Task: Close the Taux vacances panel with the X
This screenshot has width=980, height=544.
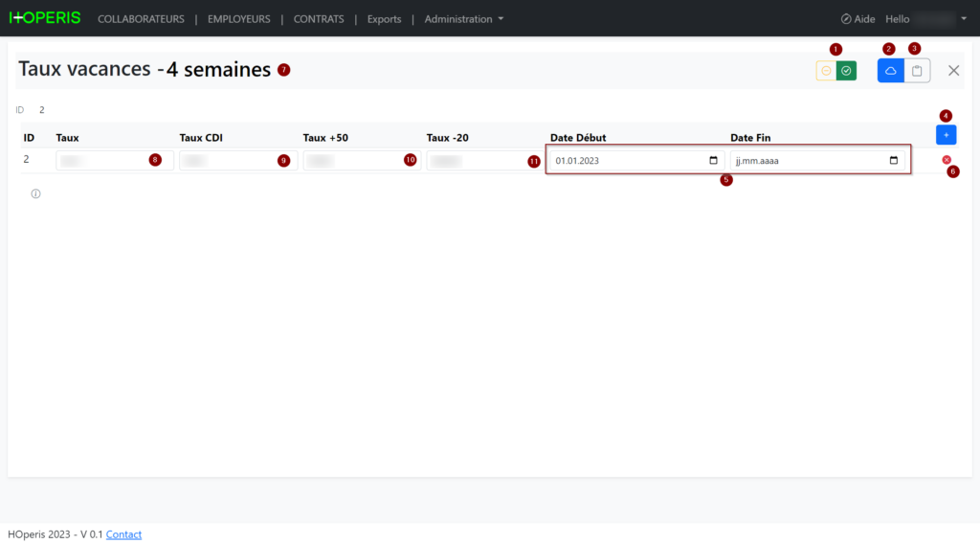Action: 953,71
